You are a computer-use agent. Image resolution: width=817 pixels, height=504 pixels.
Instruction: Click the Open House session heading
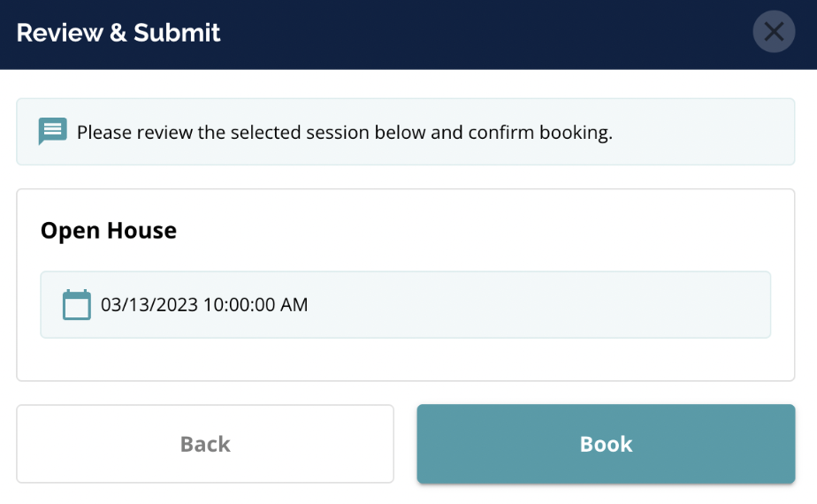[x=109, y=231]
